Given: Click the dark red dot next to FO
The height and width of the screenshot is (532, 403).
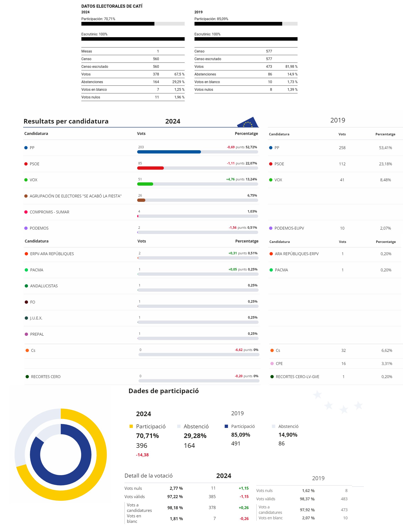Looking at the screenshot, I should [x=26, y=302].
